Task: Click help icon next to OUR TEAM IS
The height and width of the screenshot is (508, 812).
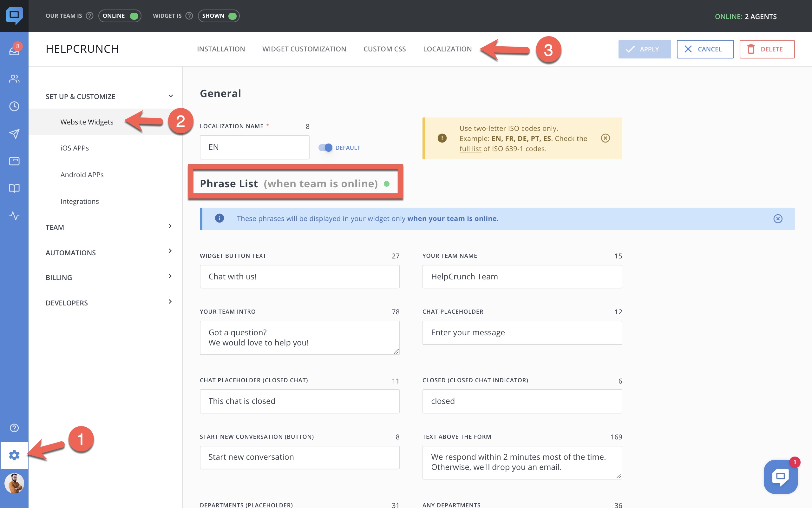Action: click(x=89, y=16)
